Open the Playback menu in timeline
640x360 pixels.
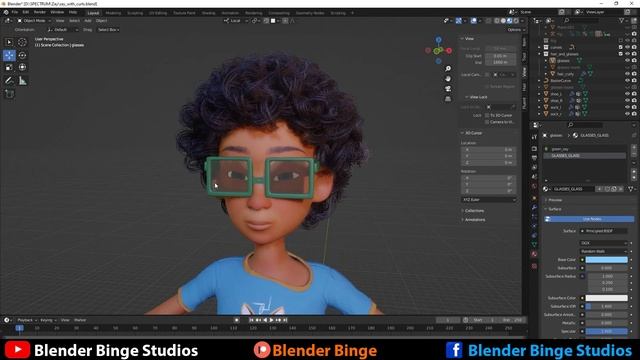tap(27, 320)
